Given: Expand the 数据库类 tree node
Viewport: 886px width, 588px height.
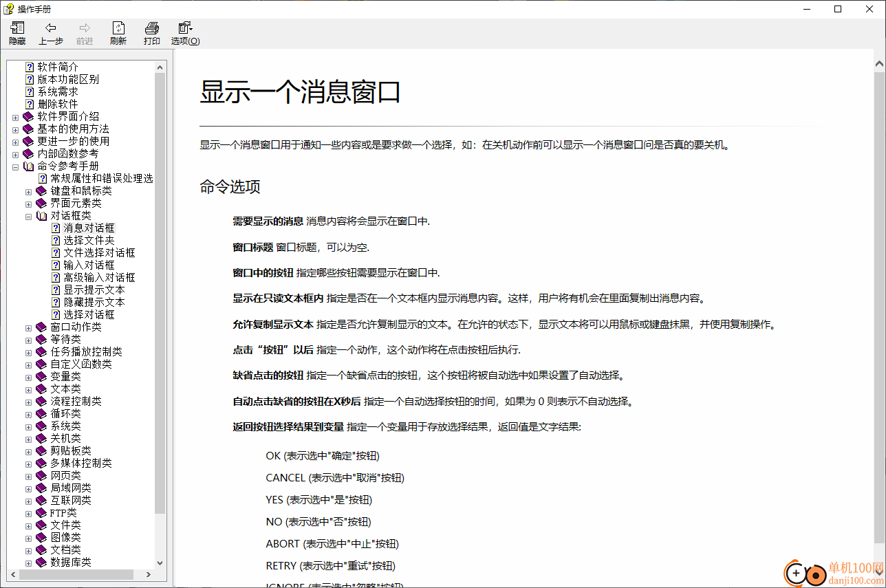Looking at the screenshot, I should coord(28,563).
